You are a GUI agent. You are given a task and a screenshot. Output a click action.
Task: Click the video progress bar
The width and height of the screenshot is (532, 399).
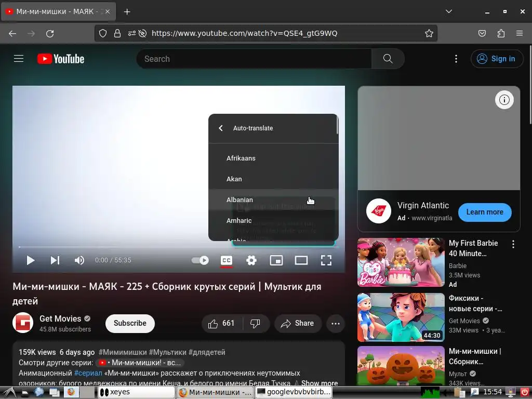179,247
